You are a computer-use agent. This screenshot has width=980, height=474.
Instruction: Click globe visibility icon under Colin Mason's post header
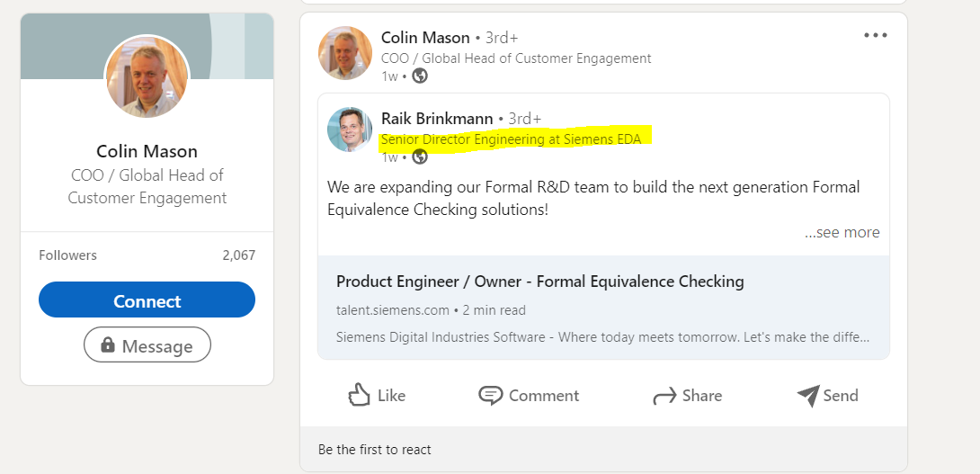coord(419,76)
